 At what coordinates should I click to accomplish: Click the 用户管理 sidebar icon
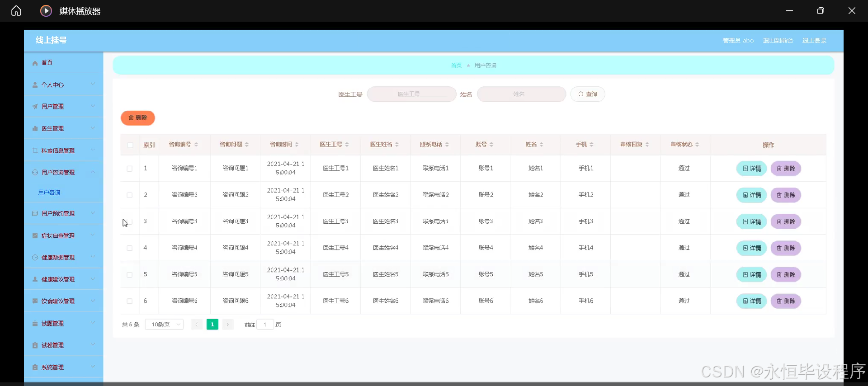point(35,107)
